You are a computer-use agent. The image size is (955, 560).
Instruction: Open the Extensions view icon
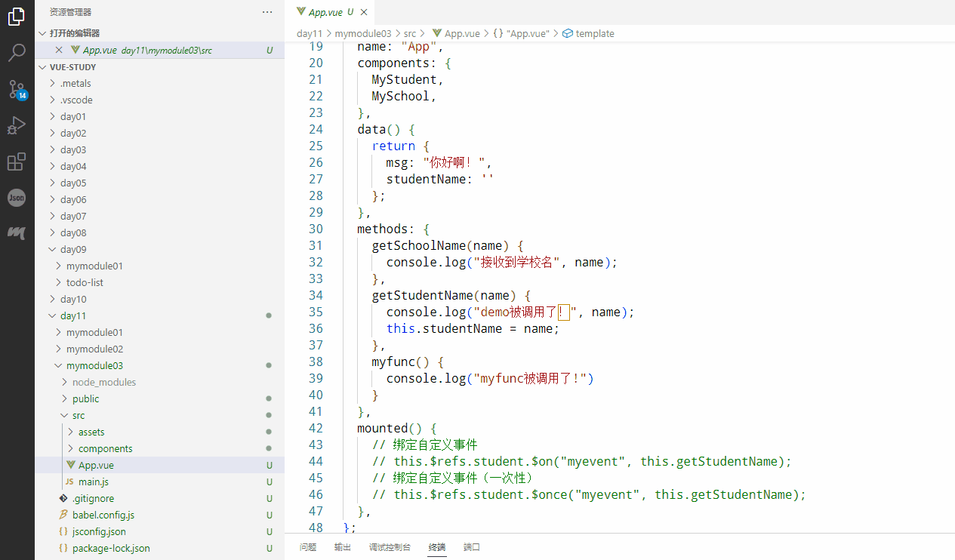point(17,162)
